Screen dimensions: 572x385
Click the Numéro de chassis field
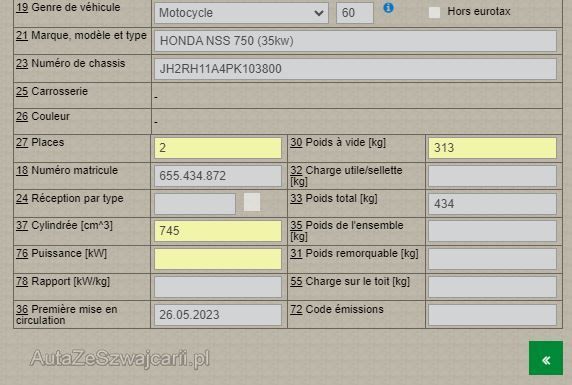pos(355,69)
